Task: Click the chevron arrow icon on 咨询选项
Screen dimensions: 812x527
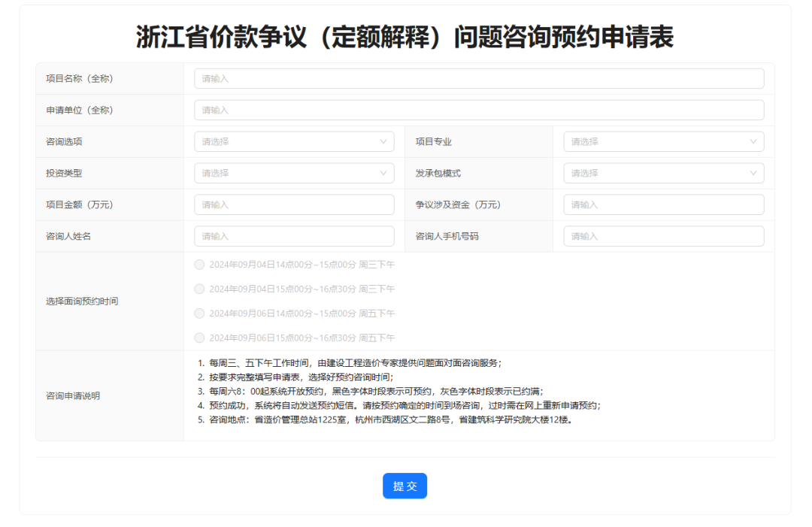Action: (x=385, y=141)
